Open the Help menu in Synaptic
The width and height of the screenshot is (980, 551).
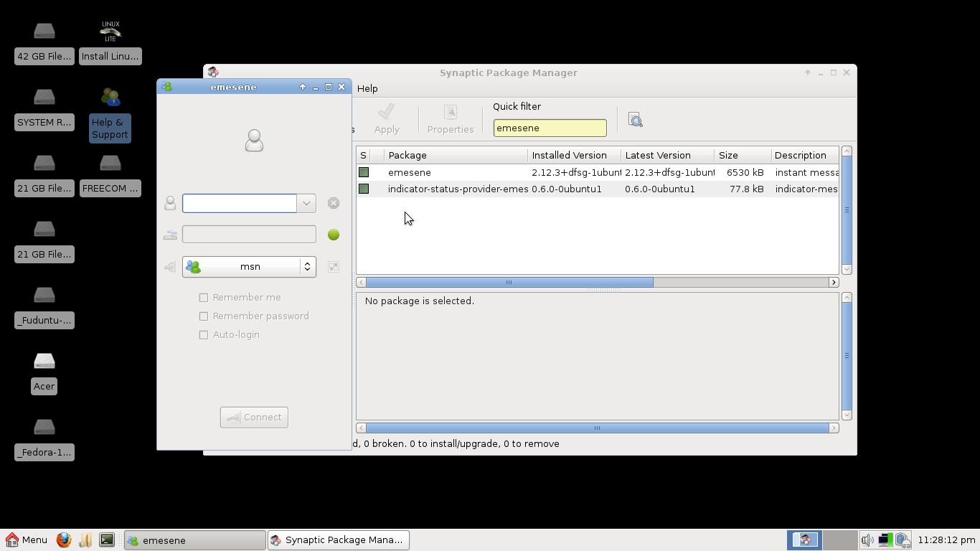coord(367,88)
